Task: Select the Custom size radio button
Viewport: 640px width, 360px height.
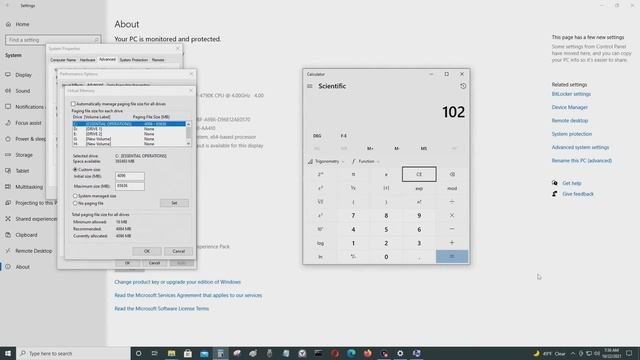Action: click(75, 169)
